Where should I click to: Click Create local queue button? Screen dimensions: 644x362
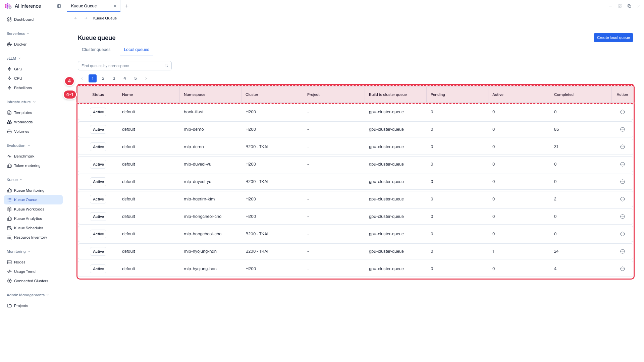pos(613,38)
